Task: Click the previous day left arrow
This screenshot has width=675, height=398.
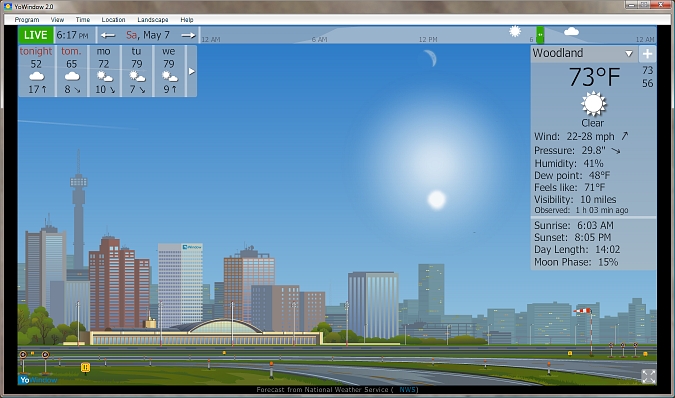Action: (x=108, y=35)
